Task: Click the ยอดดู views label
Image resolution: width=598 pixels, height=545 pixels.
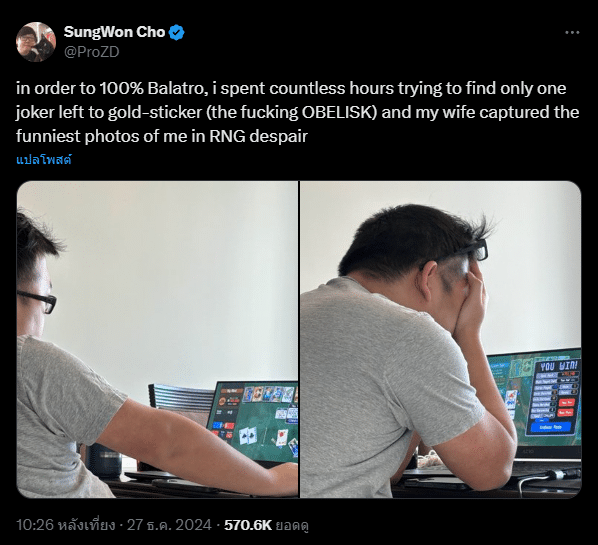Action: coord(292,526)
